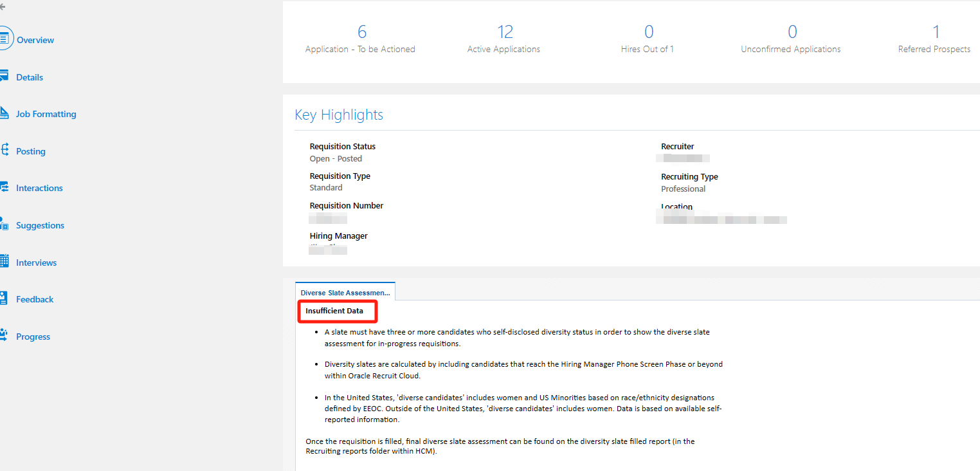
Task: Click the bullet about Hiring Manager Phone Screen
Action: (523, 369)
